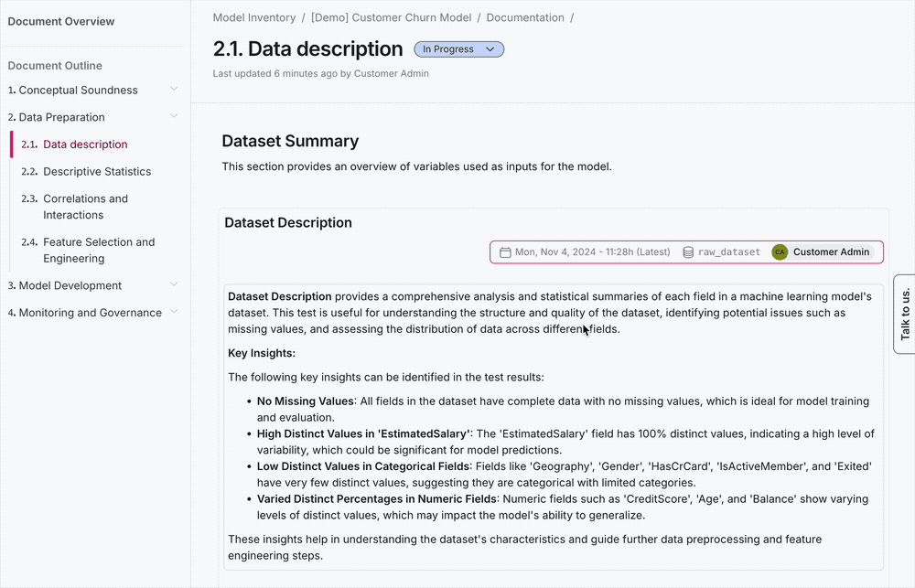The height and width of the screenshot is (588, 915).
Task: Open the [Demo] Customer Churn Model breadcrumb
Action: (391, 17)
